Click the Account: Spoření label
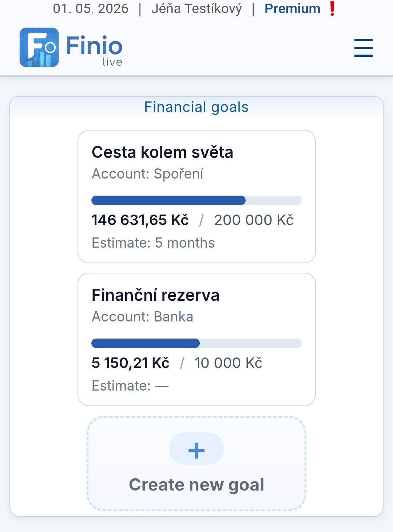393x532 pixels. tap(147, 174)
